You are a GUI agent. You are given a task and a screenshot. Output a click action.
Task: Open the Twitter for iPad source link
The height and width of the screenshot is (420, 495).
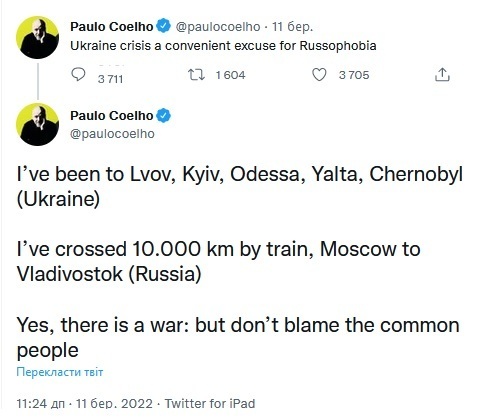210,403
